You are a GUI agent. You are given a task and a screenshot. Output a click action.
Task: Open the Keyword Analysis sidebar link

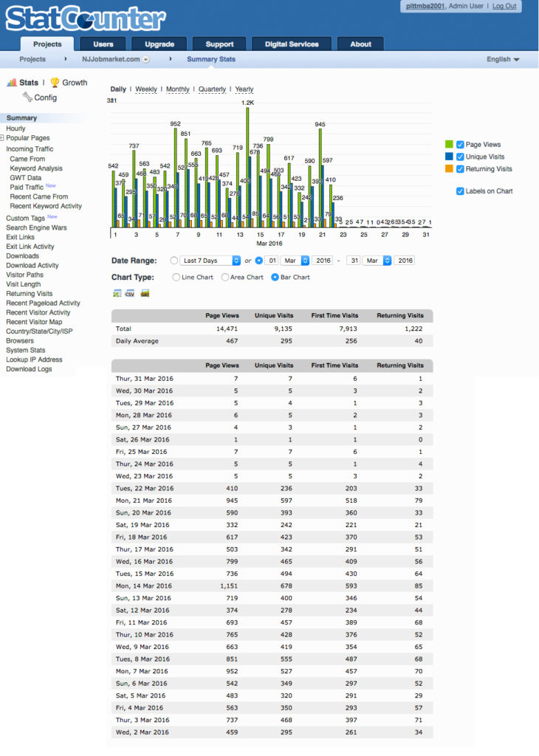(36, 168)
